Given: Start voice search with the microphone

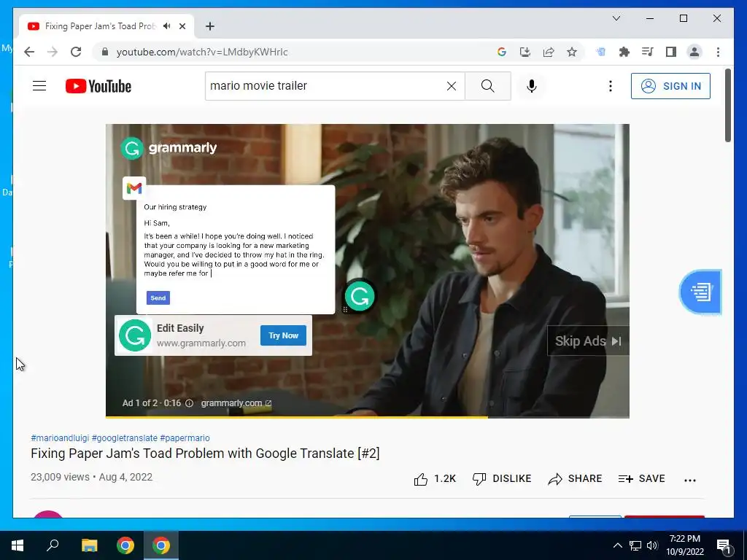Looking at the screenshot, I should click(532, 86).
